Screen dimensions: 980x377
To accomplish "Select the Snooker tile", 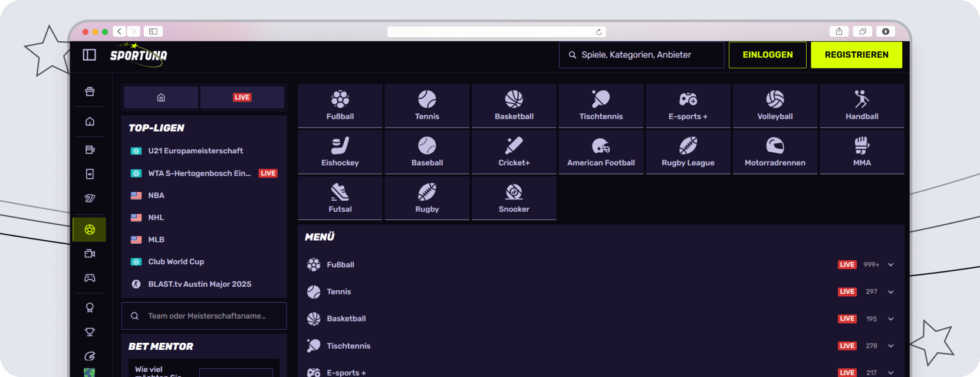I will pyautogui.click(x=514, y=198).
